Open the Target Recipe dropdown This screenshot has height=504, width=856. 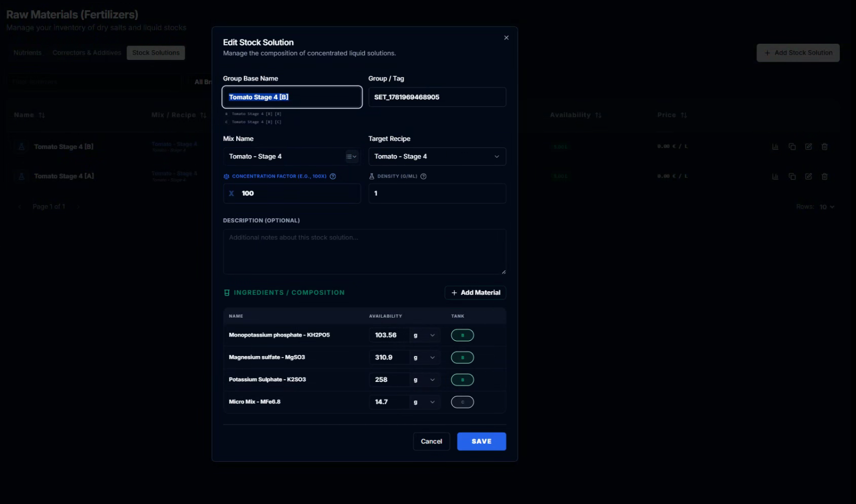click(437, 157)
